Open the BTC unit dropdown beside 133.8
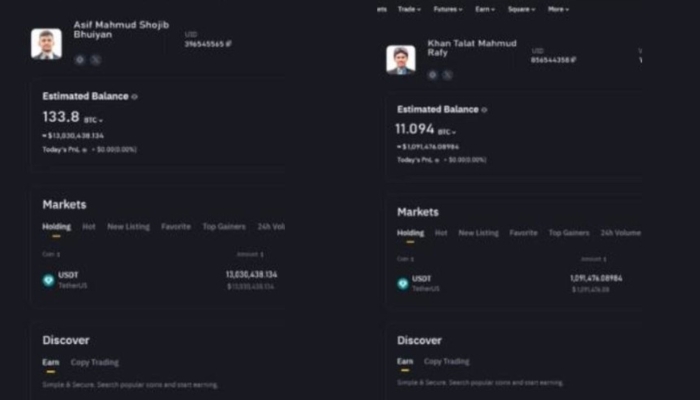This screenshot has width=700, height=400. point(101,120)
